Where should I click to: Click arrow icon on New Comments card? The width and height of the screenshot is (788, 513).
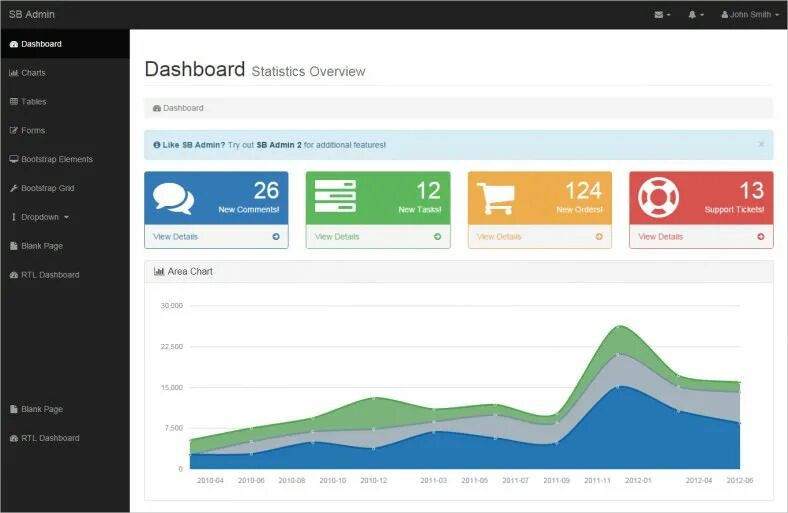tap(276, 237)
